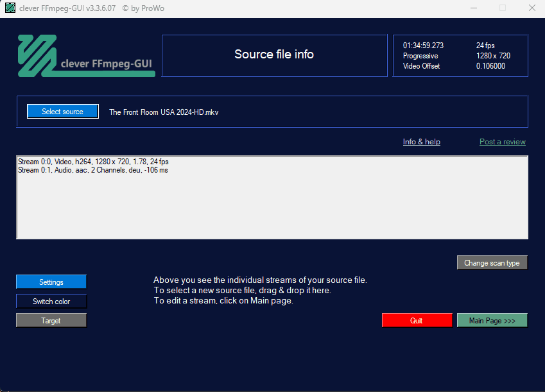The width and height of the screenshot is (545, 392).
Task: Close the clever FFmpeg-GUI window
Action: (532, 8)
